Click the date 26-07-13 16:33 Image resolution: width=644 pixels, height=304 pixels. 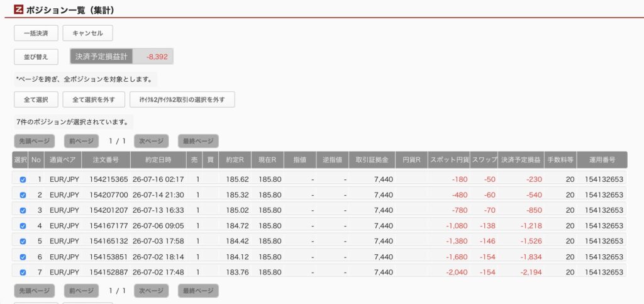click(x=158, y=210)
